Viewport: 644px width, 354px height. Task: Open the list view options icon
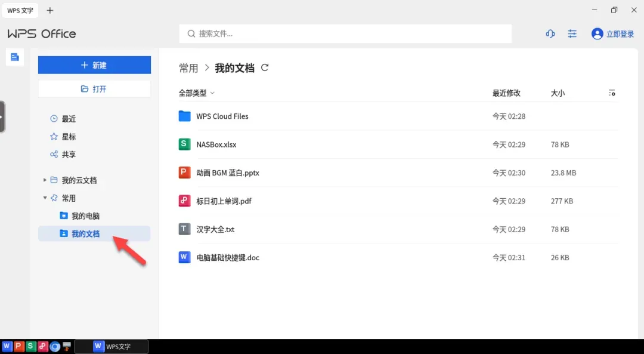pos(612,93)
